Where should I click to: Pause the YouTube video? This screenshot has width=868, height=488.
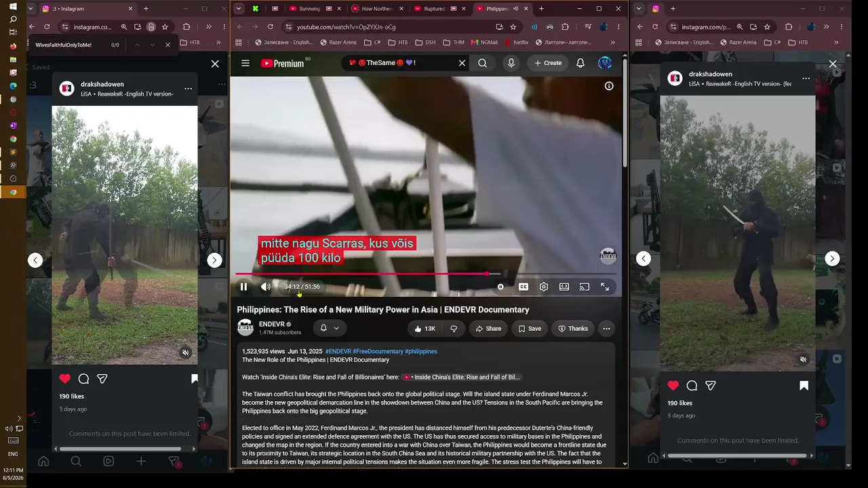pyautogui.click(x=243, y=287)
